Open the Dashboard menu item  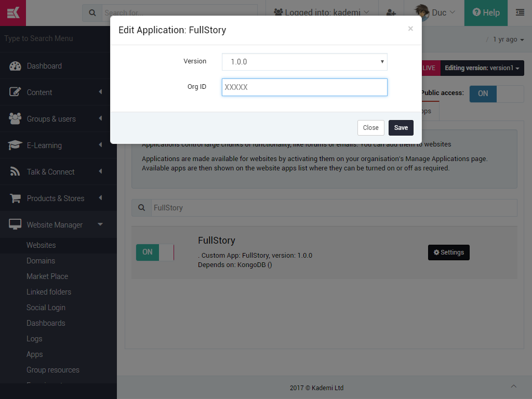pos(58,66)
